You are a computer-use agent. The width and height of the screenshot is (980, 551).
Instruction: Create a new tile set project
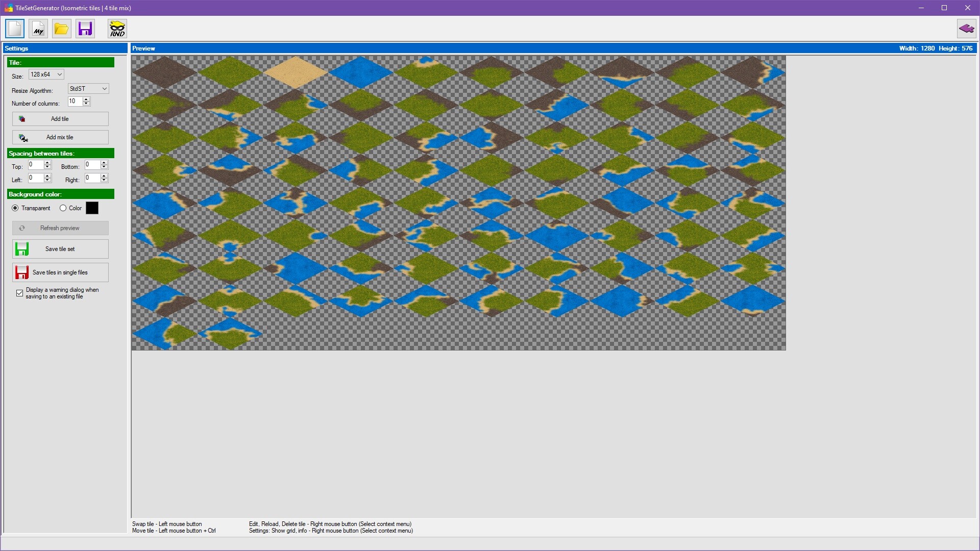click(x=14, y=29)
